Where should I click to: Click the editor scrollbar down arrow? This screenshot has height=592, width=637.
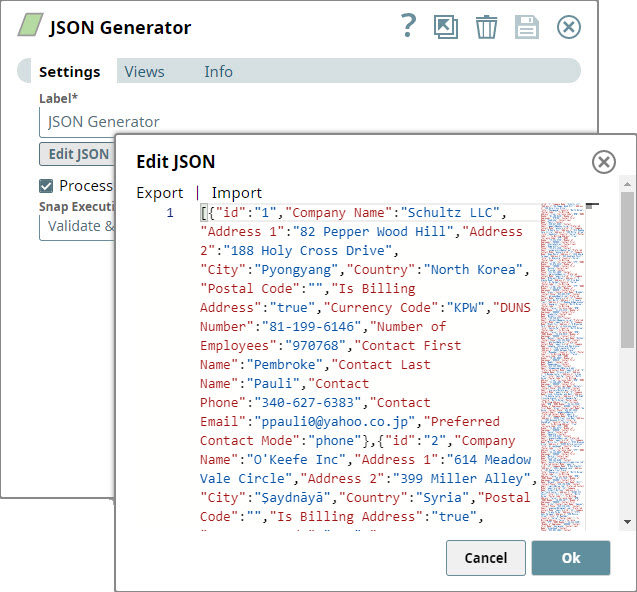tap(627, 521)
